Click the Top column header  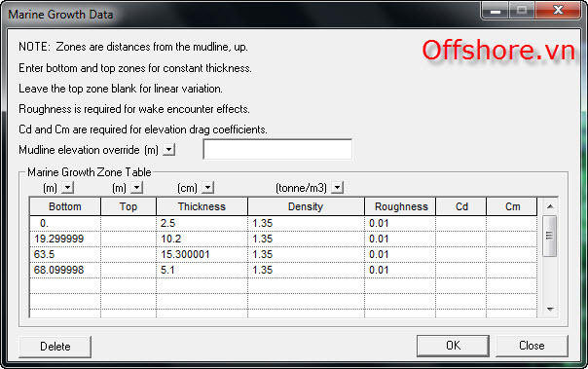click(x=129, y=206)
